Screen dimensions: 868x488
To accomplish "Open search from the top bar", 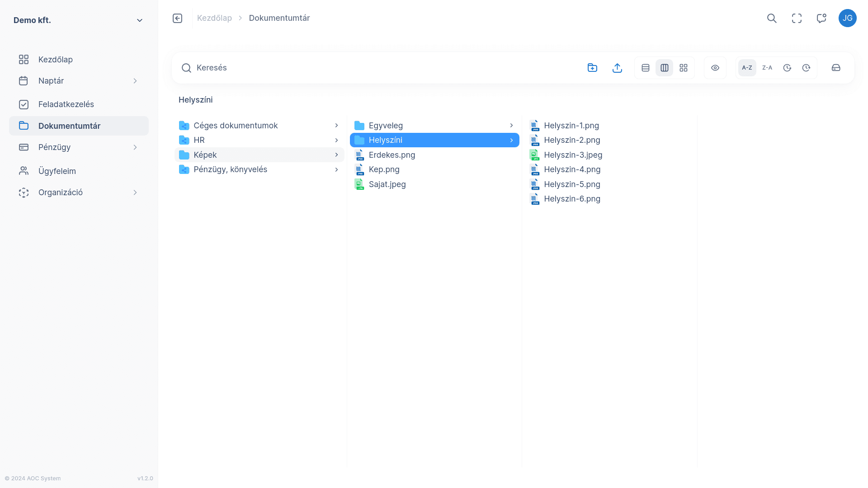I will pos(772,18).
